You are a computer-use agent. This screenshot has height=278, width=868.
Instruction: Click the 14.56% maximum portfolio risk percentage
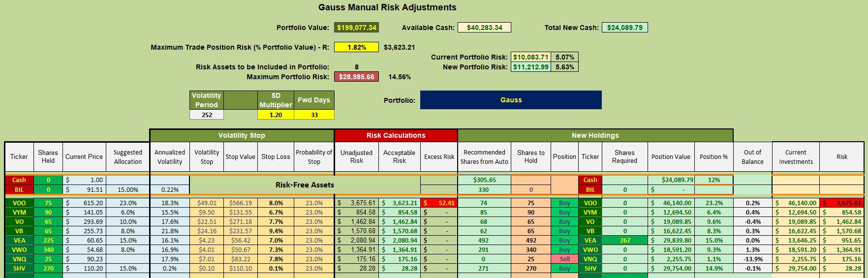[400, 77]
